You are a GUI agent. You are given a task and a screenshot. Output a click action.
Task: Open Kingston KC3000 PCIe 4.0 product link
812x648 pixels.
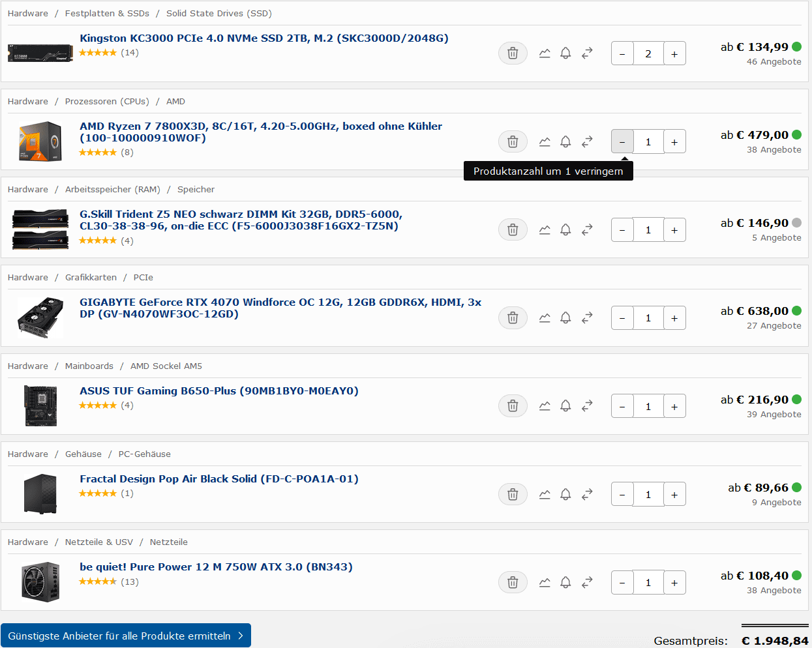(264, 38)
